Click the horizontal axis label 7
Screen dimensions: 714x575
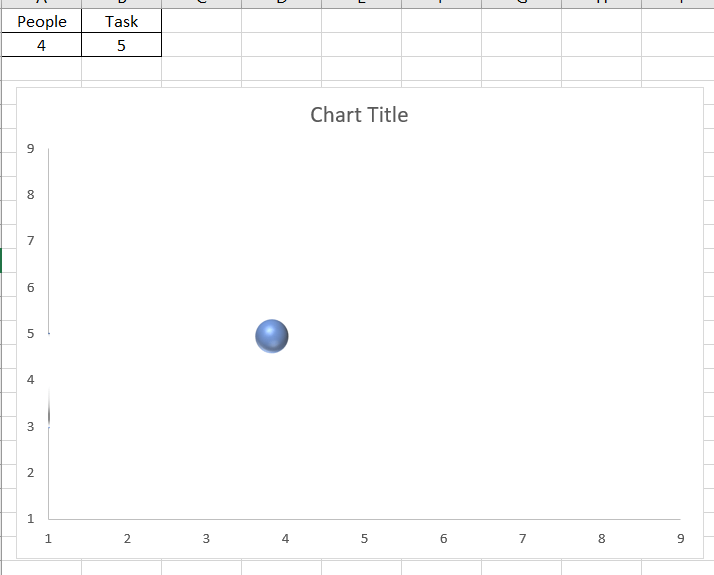523,539
